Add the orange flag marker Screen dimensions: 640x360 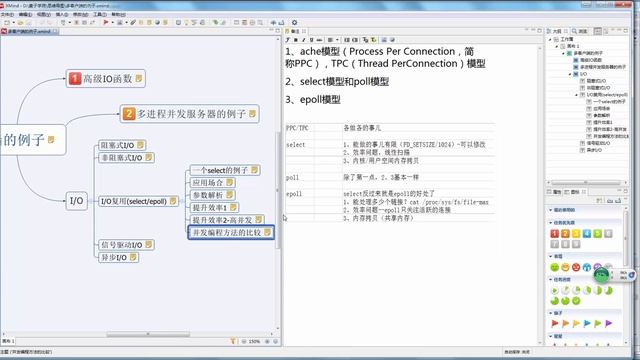click(565, 323)
